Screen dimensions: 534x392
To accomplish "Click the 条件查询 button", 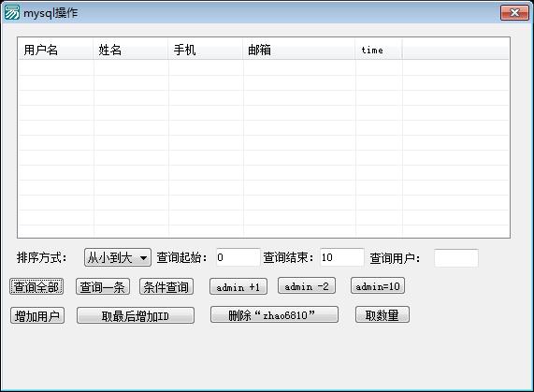I will pyautogui.click(x=166, y=286).
